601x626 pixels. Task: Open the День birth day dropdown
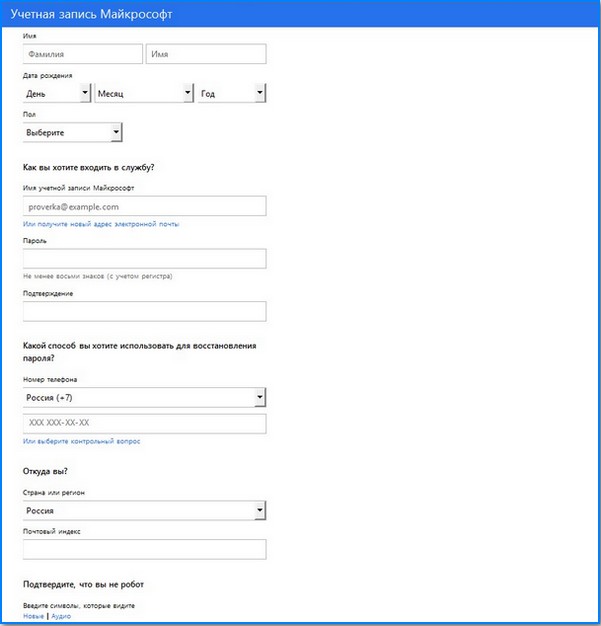point(57,93)
